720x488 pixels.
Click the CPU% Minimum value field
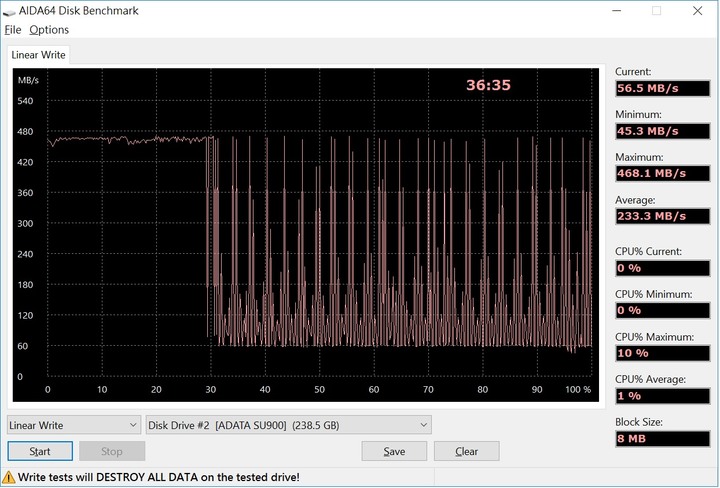point(663,310)
